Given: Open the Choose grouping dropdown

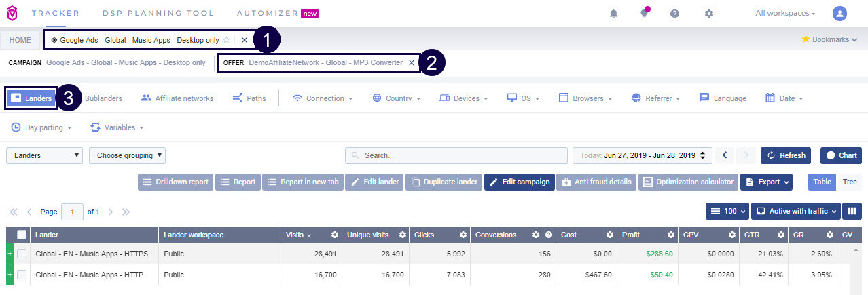Looking at the screenshot, I should 127,155.
